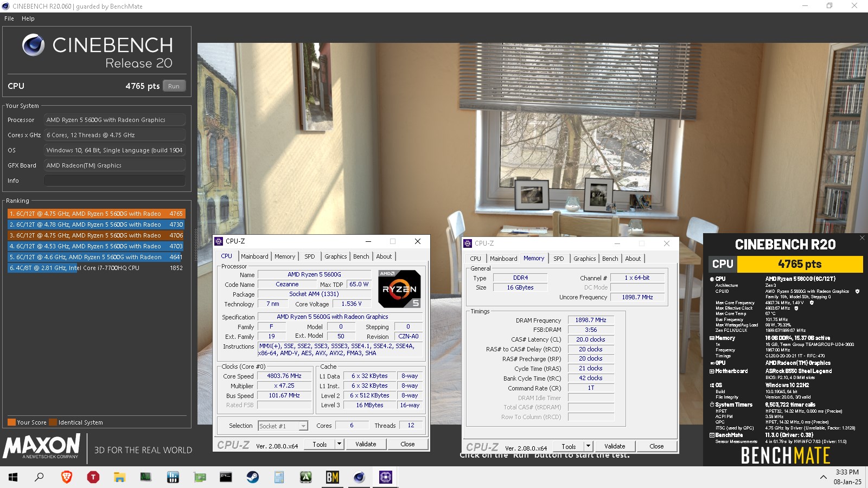Click Tools button in CPU-Z CPU window
Viewport: 868px width, 488px height.
pyautogui.click(x=320, y=444)
